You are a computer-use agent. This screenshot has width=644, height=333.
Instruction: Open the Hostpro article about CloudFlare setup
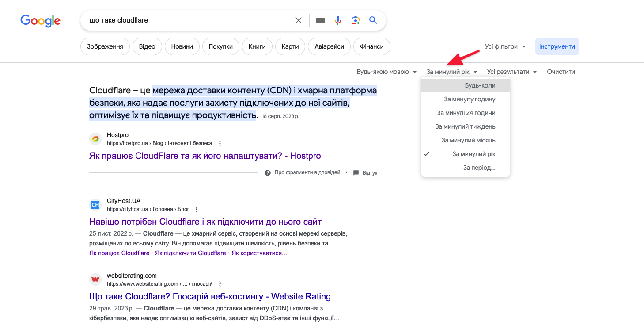[205, 156]
